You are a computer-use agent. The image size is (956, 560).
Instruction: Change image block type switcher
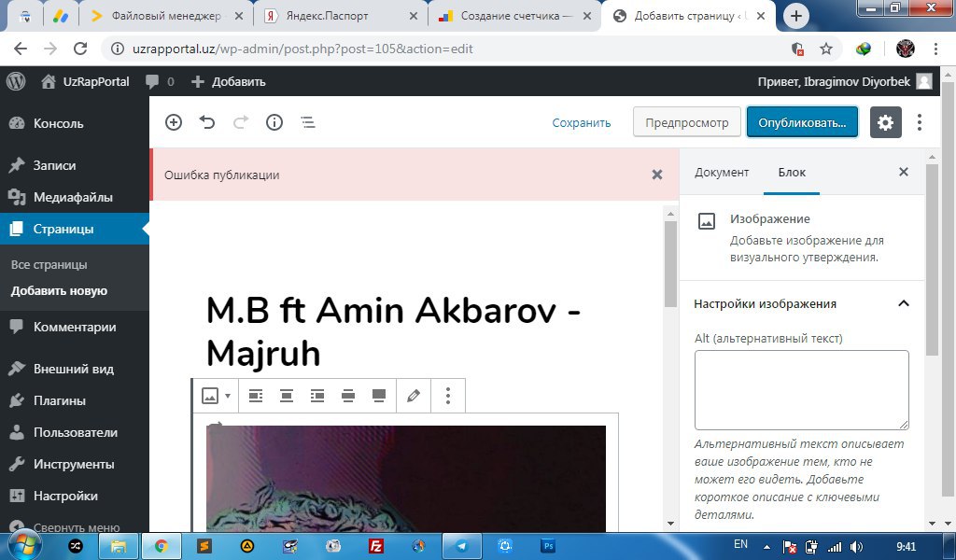(x=216, y=396)
